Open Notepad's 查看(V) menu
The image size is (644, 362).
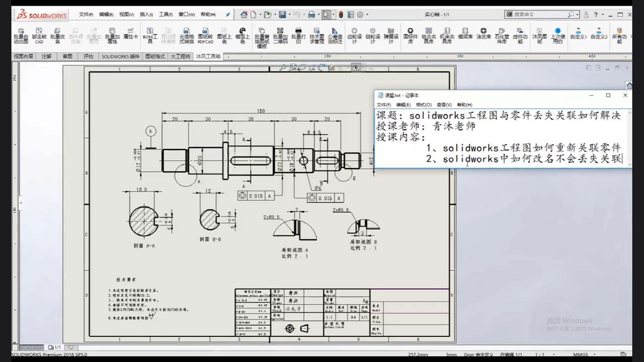pos(444,105)
